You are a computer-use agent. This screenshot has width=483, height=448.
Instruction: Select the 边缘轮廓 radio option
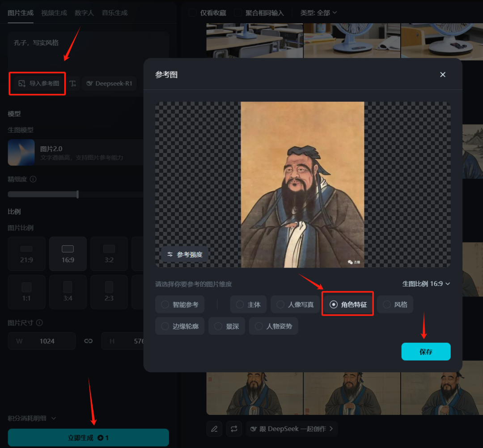pyautogui.click(x=180, y=326)
